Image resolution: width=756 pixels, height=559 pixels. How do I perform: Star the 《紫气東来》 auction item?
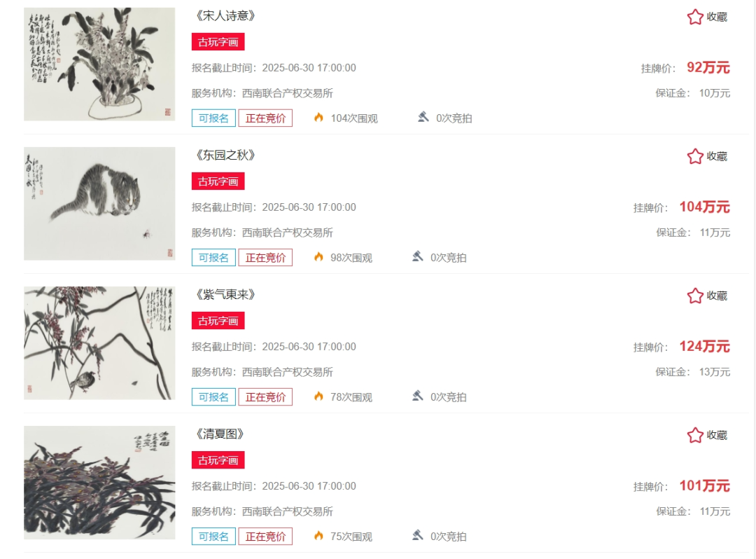point(695,296)
